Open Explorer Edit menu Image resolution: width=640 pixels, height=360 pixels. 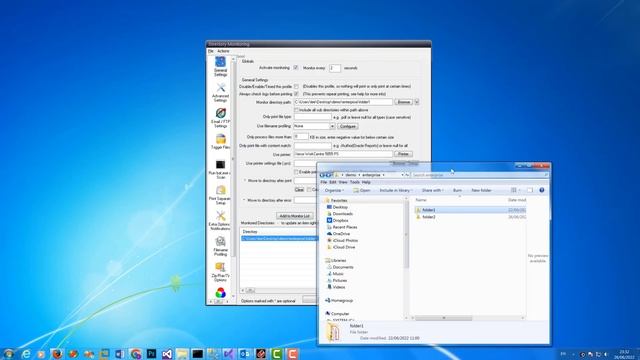click(333, 182)
